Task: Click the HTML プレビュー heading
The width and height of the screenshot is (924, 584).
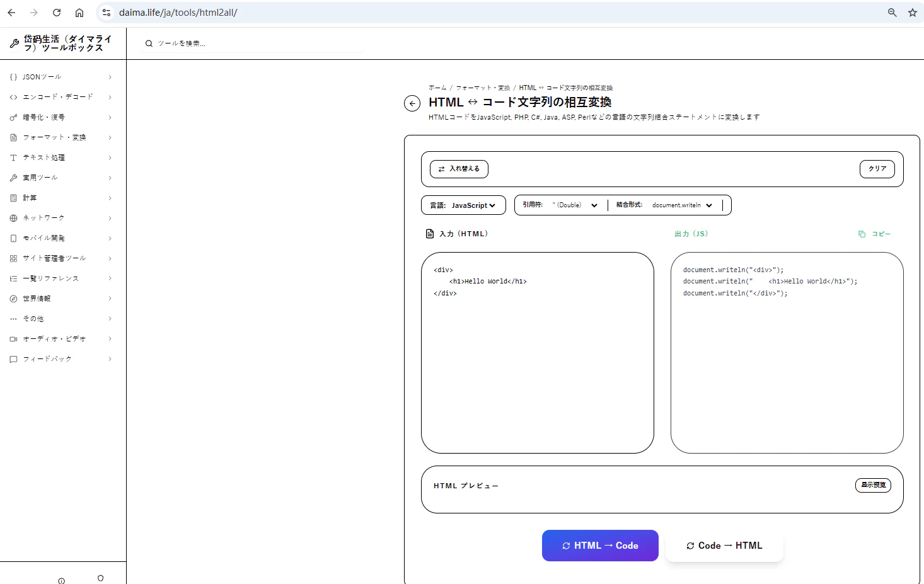Action: [x=466, y=486]
